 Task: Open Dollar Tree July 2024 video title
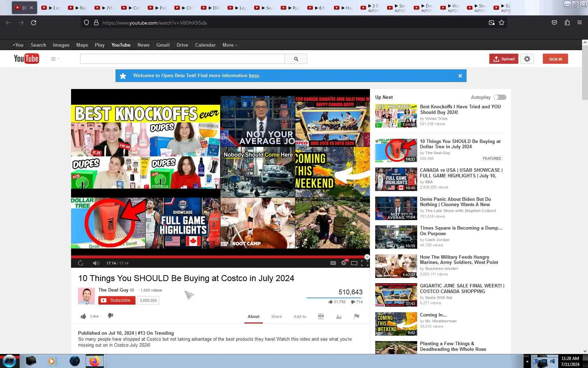(460, 144)
